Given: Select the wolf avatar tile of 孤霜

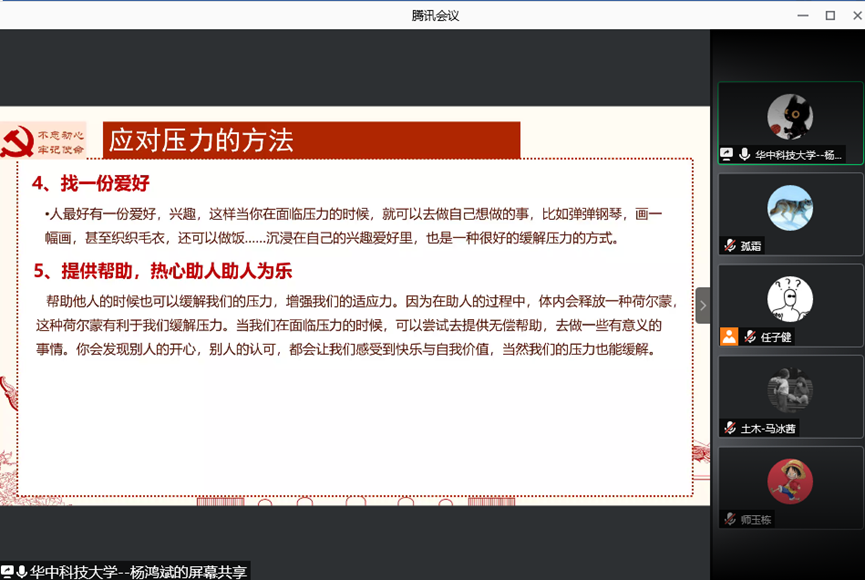Looking at the screenshot, I should [789, 208].
